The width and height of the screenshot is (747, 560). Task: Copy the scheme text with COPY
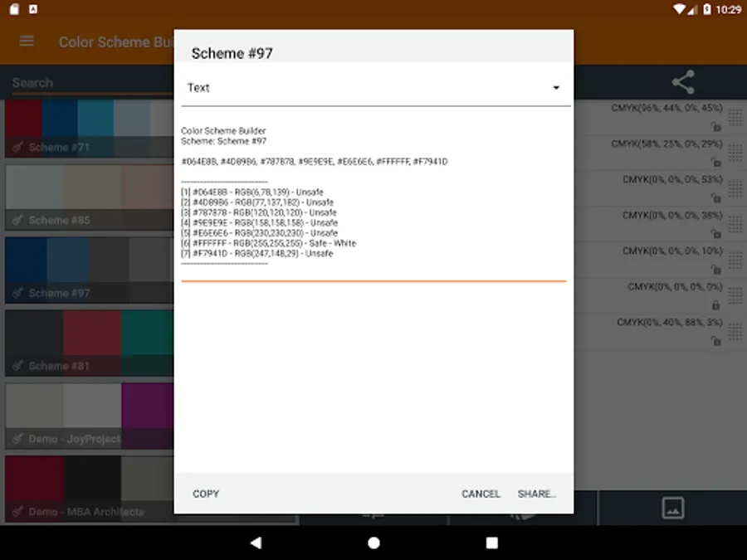(x=205, y=494)
